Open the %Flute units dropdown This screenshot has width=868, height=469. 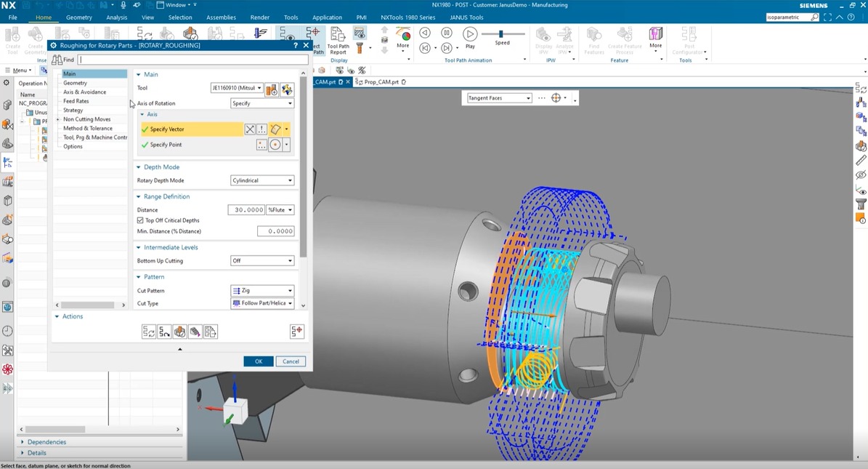coord(280,209)
